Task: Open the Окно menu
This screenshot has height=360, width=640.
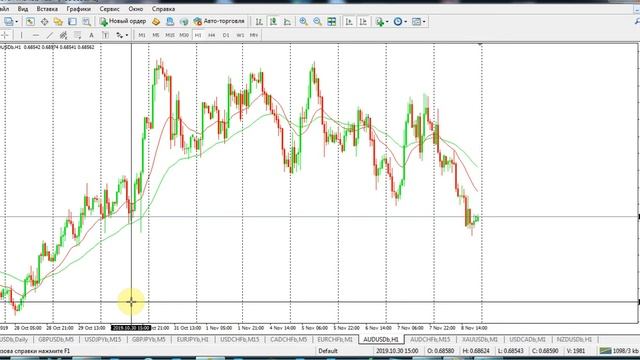Action: tap(136, 9)
